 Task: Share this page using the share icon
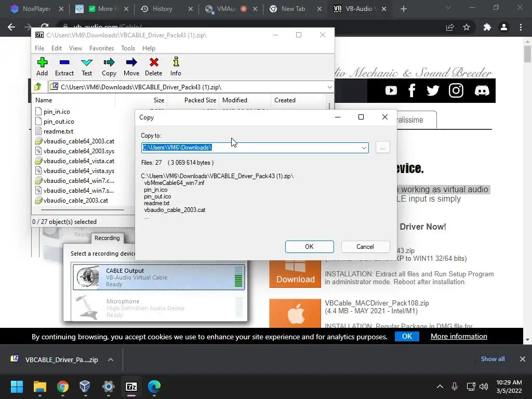click(450, 27)
